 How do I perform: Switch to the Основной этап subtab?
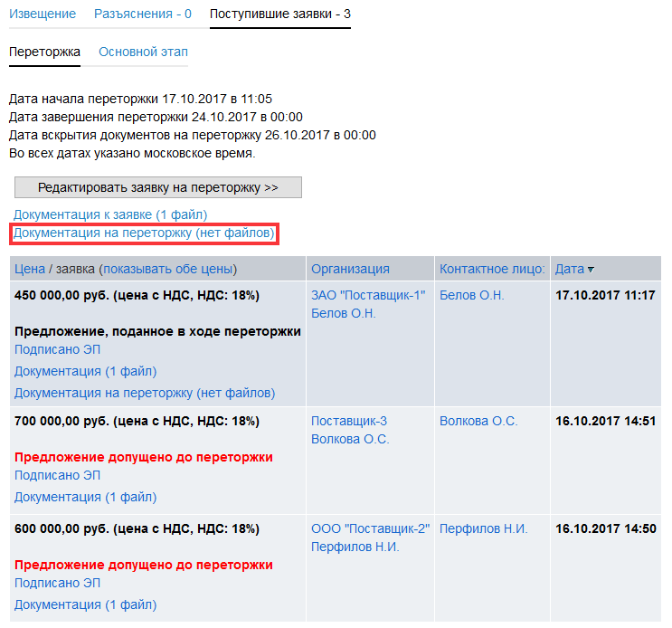click(x=143, y=52)
